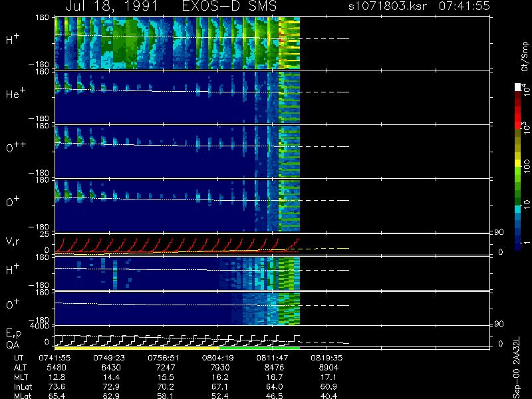Screen dimensions: 532x399
Task: Click the InLat value '64.0'
Action: tap(275, 386)
